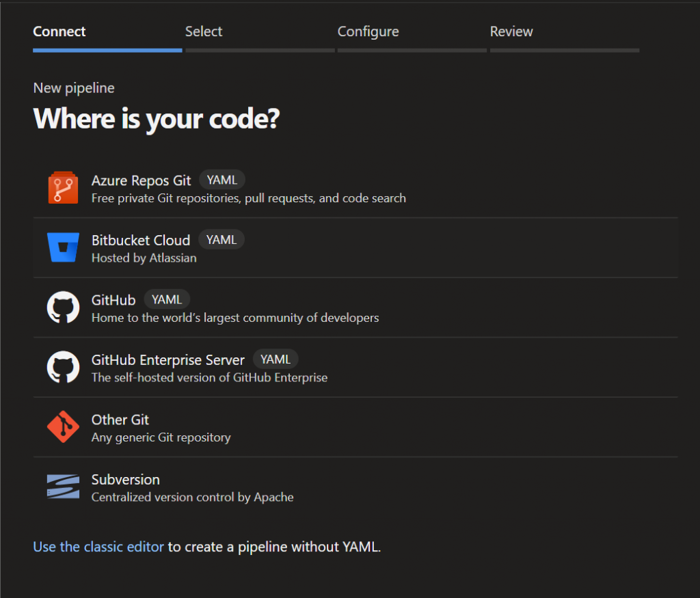Click the 'Hosted by Atlassian' description

pyautogui.click(x=144, y=258)
